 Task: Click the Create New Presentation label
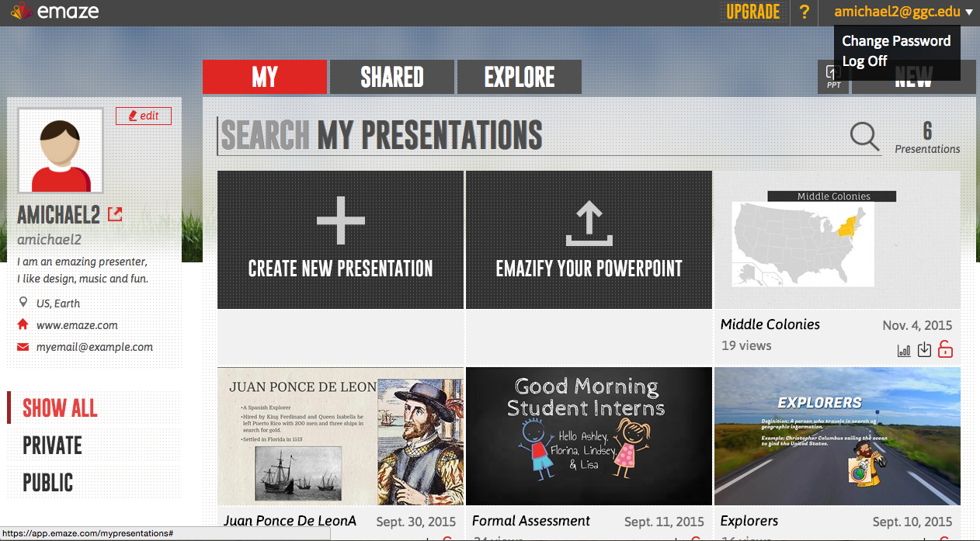pos(340,269)
